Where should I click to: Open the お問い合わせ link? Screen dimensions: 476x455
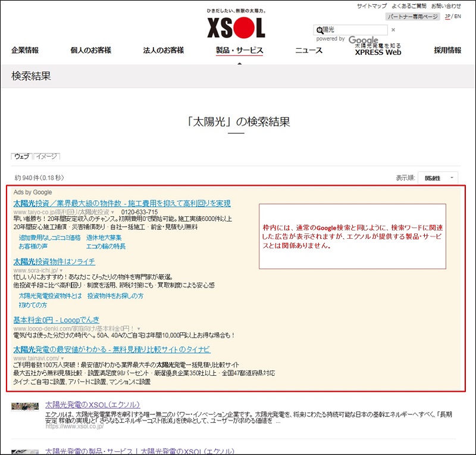coord(446,6)
